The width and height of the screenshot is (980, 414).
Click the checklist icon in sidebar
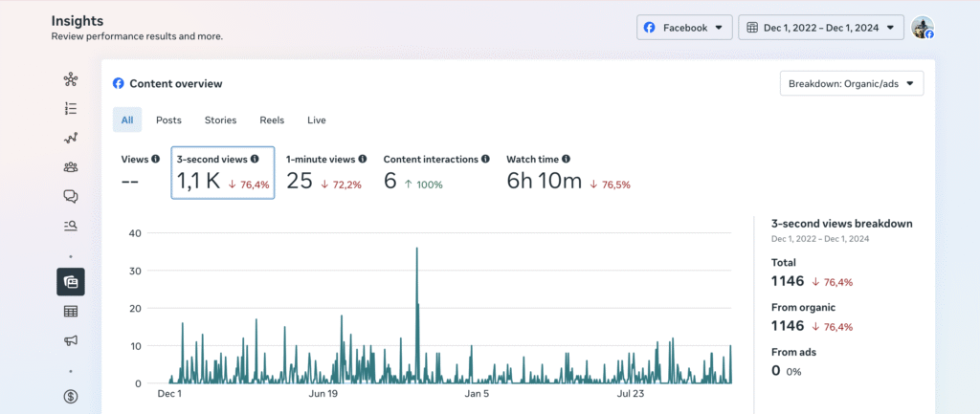[x=70, y=109]
